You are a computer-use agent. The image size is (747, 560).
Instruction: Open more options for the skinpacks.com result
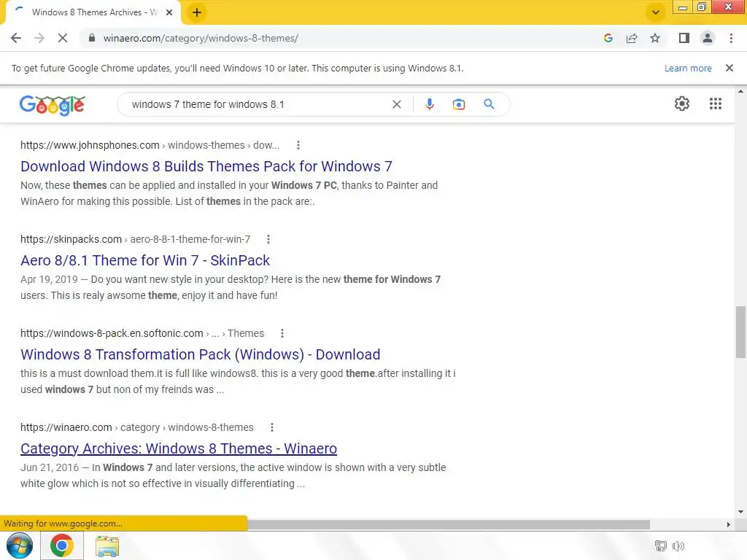268,239
